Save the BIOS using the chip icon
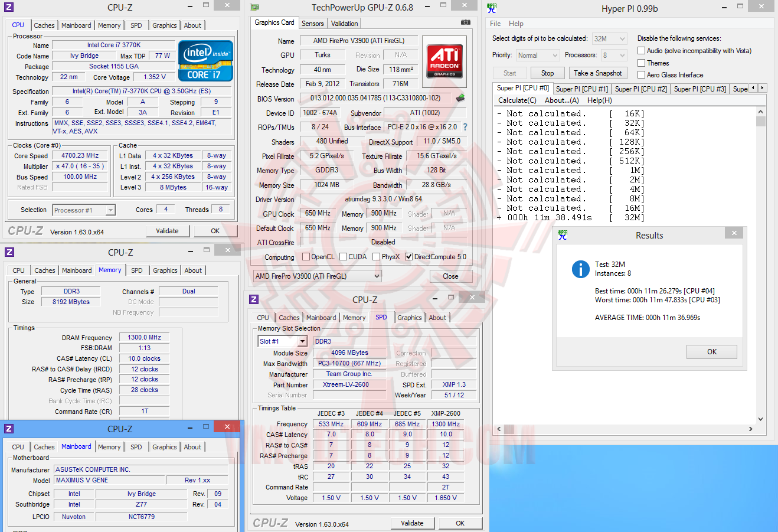Viewport: 778px width, 532px height. pos(460,97)
